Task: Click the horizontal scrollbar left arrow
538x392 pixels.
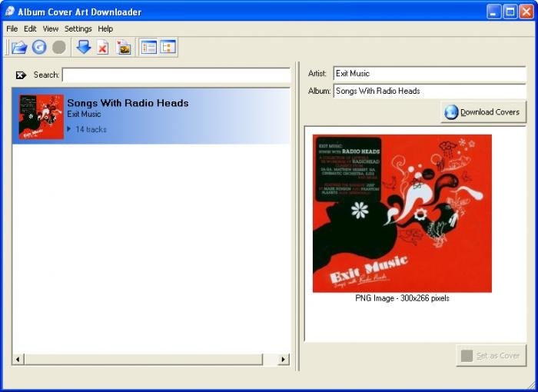Action: point(18,360)
